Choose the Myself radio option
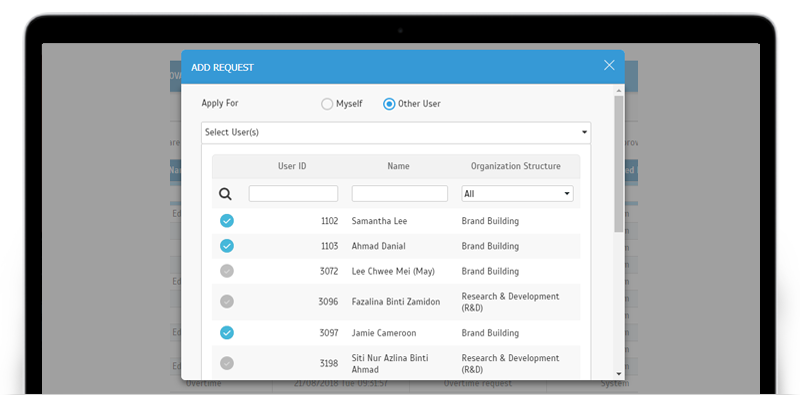This screenshot has width=800, height=395. pos(327,104)
